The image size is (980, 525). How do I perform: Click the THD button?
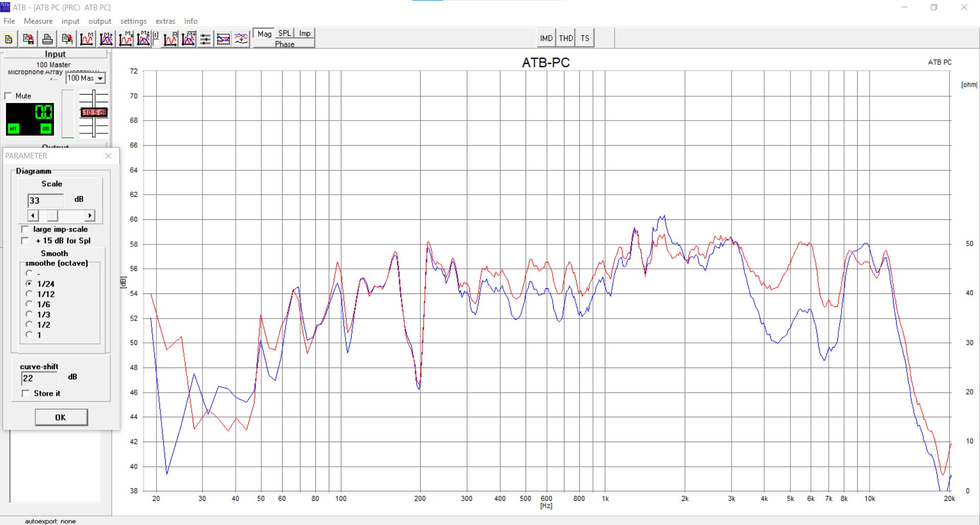565,38
